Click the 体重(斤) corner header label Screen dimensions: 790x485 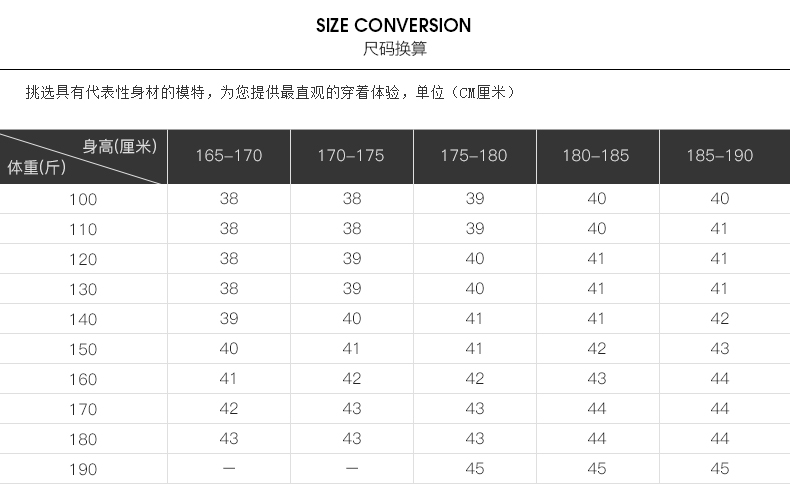point(36,167)
